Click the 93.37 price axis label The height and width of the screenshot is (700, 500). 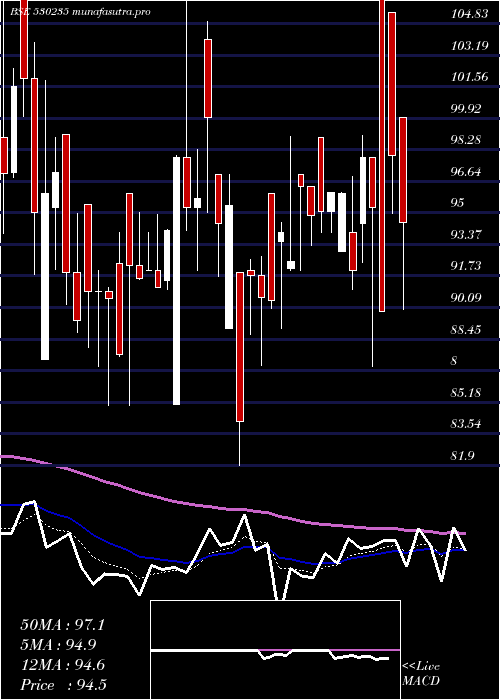(x=467, y=234)
